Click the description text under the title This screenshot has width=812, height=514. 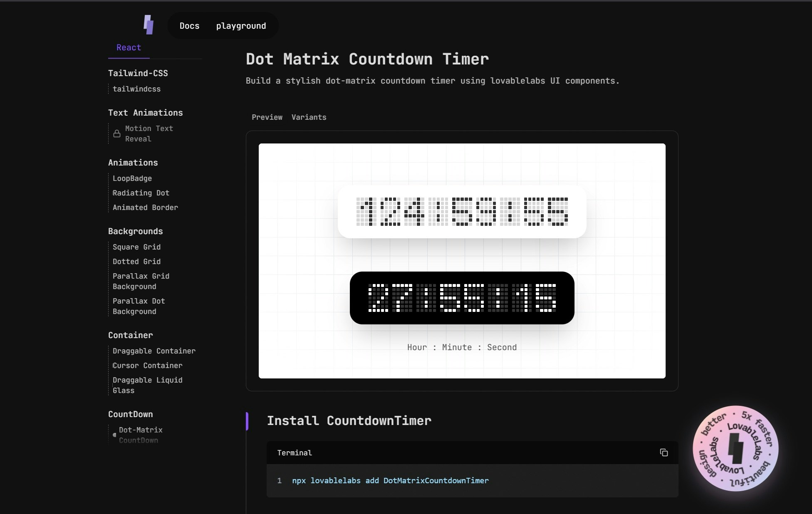point(433,81)
